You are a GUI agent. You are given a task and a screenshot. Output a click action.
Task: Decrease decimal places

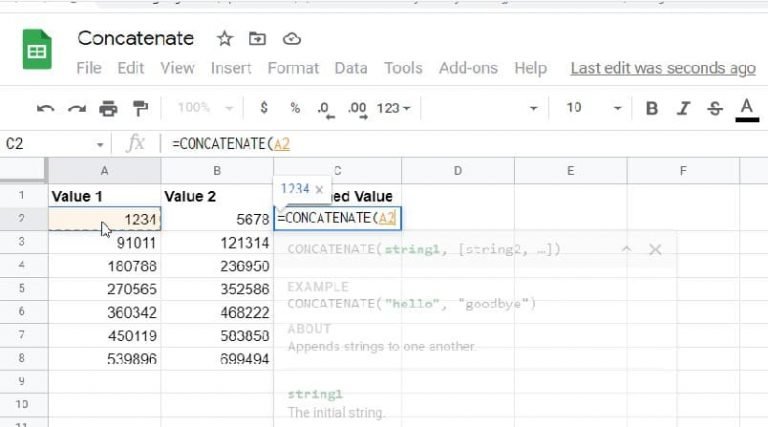click(326, 109)
